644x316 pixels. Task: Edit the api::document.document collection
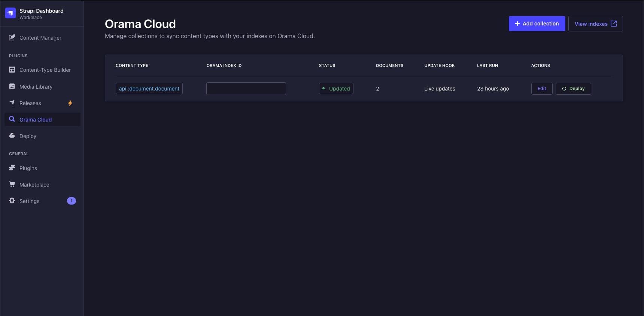(x=542, y=89)
